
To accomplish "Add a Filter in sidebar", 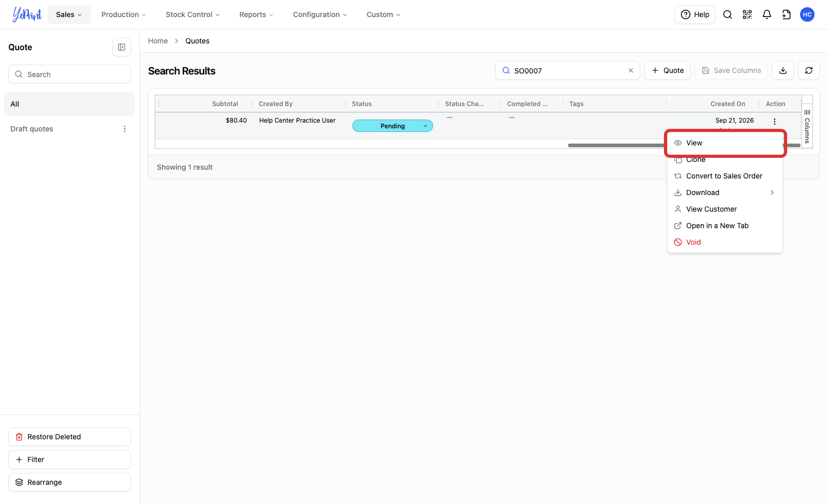I will click(69, 459).
